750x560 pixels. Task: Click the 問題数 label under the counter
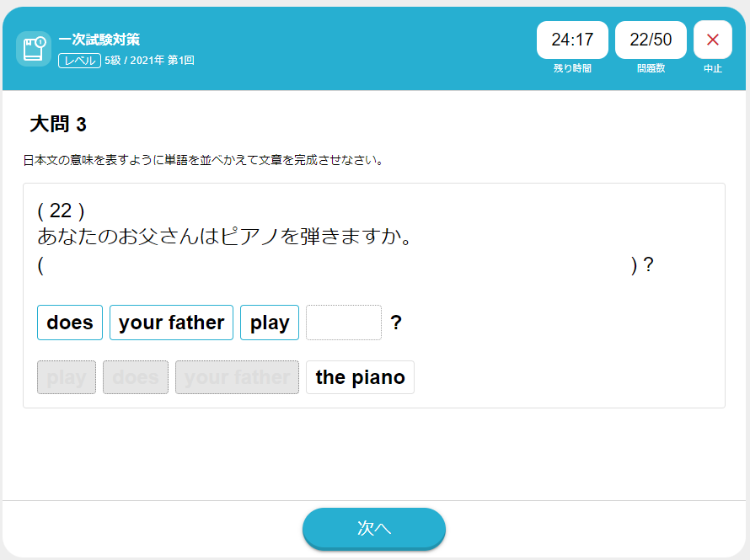[651, 68]
